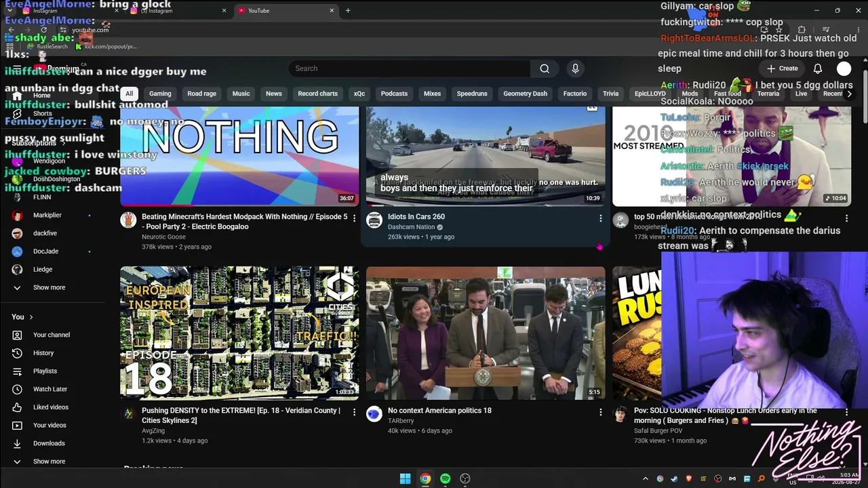Activate voice search microphone icon
This screenshot has width=868, height=488.
coord(575,68)
